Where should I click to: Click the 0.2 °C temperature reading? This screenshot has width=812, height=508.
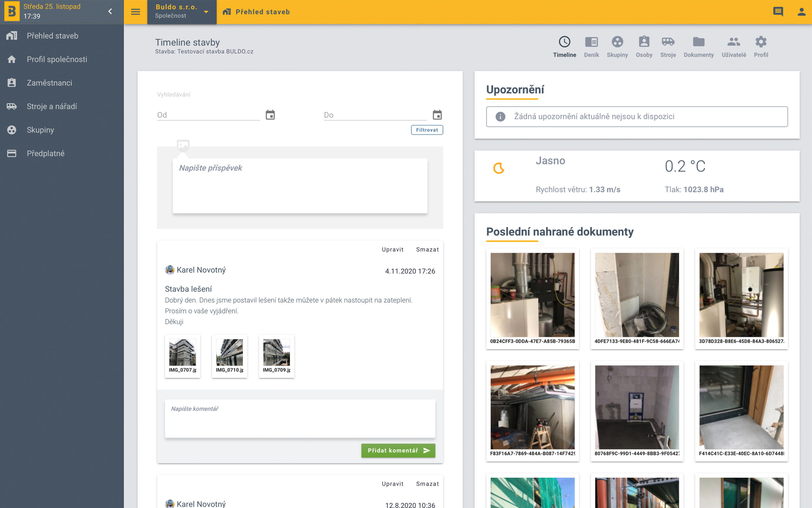(685, 166)
